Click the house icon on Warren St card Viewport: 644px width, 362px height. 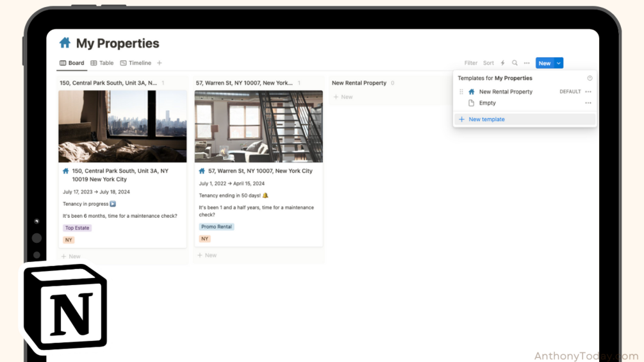point(202,170)
